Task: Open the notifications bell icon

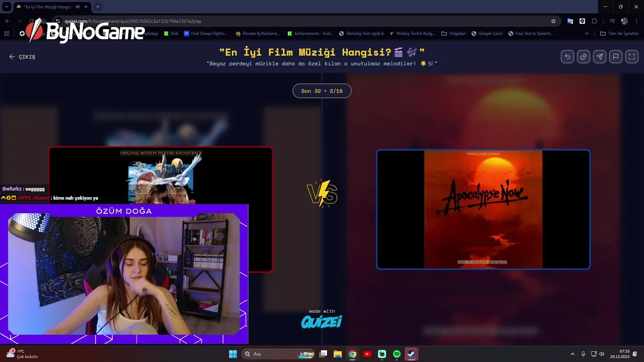Action: [635, 354]
